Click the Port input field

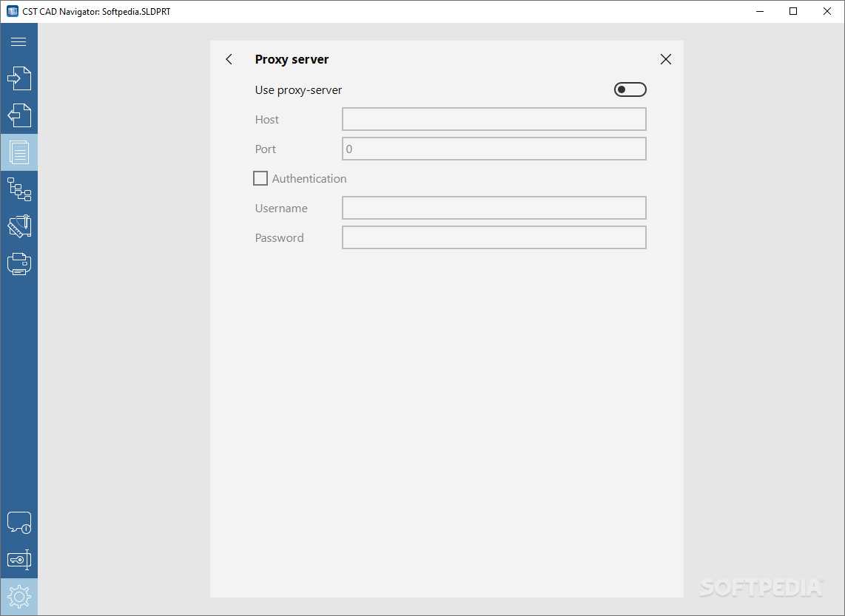494,149
